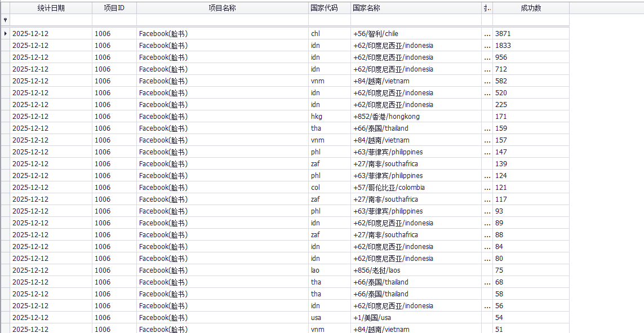This screenshot has height=333, width=644.
Task: Select the success count 171 cell
Action: tap(531, 117)
